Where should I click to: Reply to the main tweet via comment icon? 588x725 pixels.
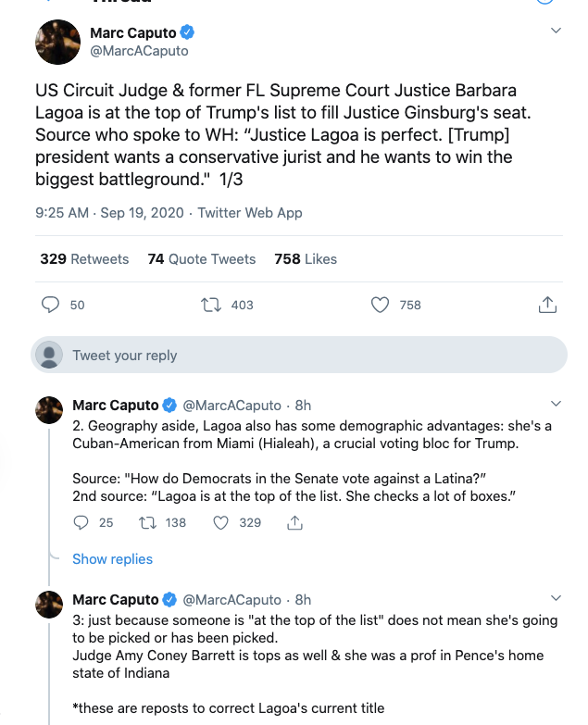[51, 305]
